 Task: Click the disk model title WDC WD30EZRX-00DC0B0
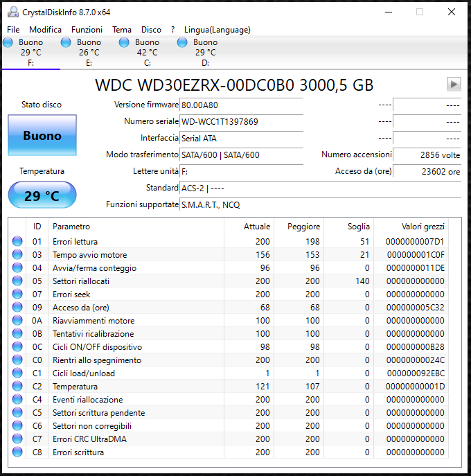(195, 85)
